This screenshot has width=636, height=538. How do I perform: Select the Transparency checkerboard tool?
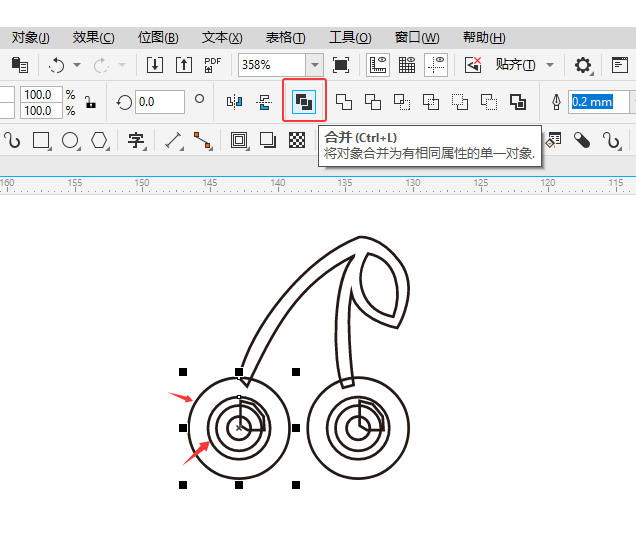[x=297, y=140]
